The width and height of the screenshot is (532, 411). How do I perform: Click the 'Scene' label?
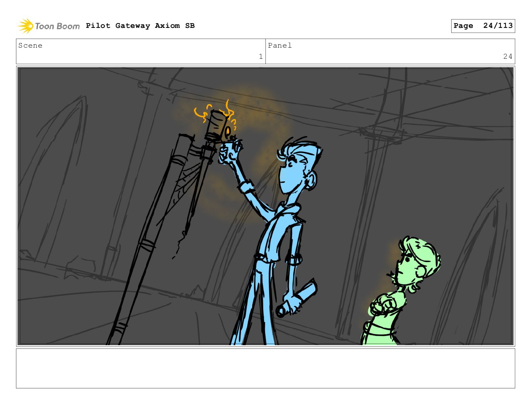pos(30,46)
